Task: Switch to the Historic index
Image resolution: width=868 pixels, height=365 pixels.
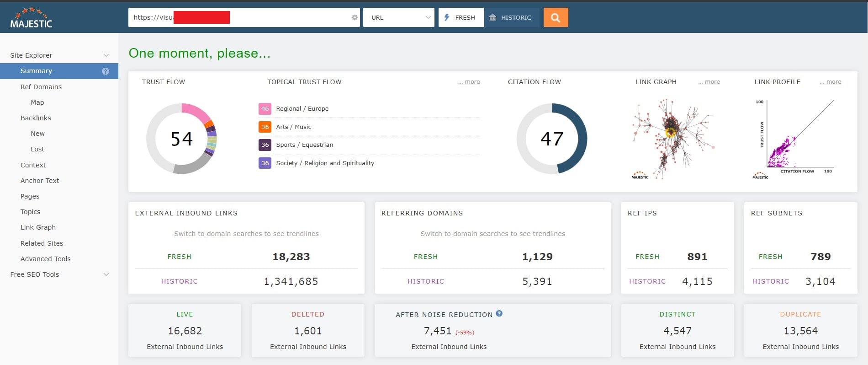Action: (x=512, y=17)
